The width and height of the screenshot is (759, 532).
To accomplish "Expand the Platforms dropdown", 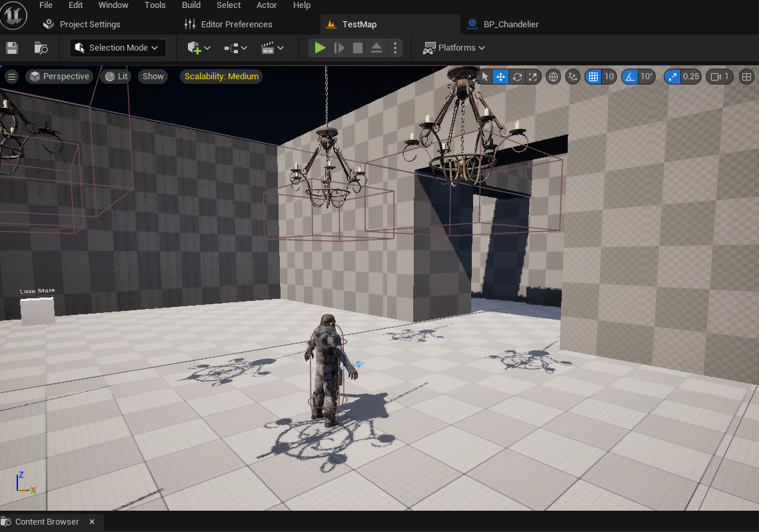I will [454, 48].
